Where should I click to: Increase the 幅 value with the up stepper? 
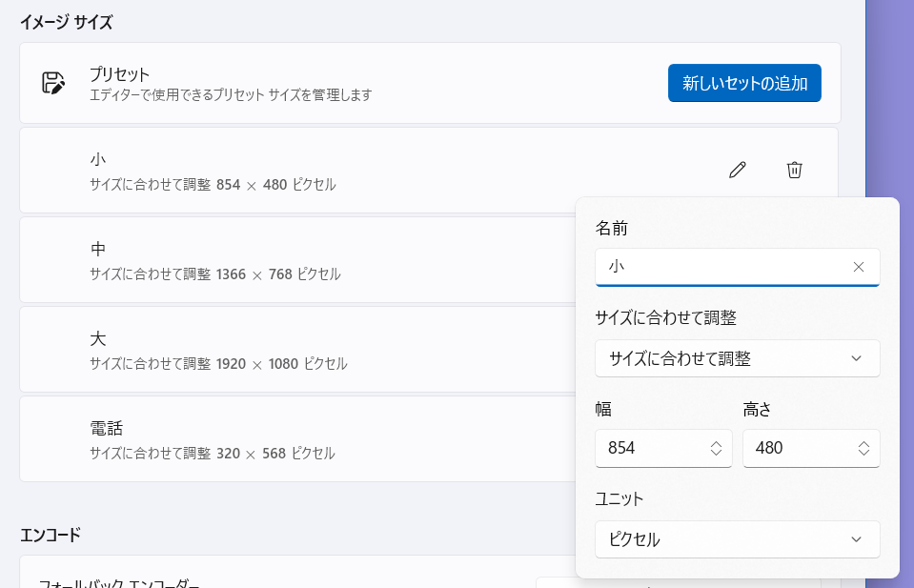pos(716,443)
